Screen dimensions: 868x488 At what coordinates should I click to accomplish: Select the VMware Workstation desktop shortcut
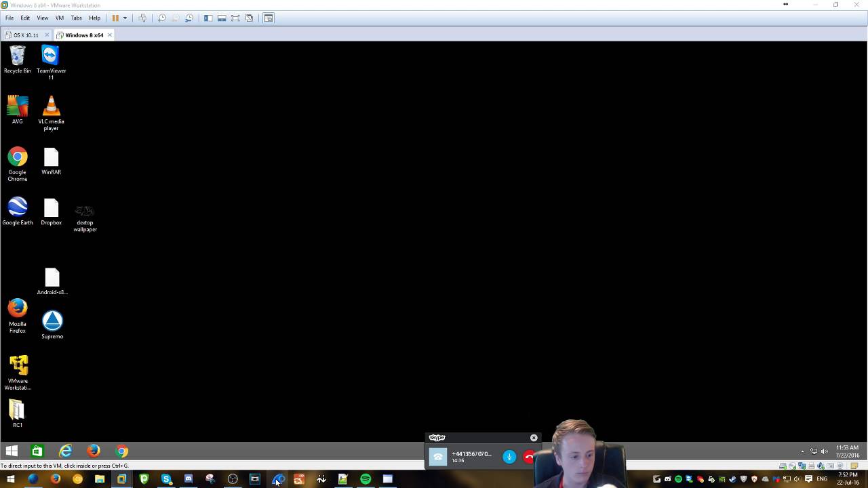point(18,373)
